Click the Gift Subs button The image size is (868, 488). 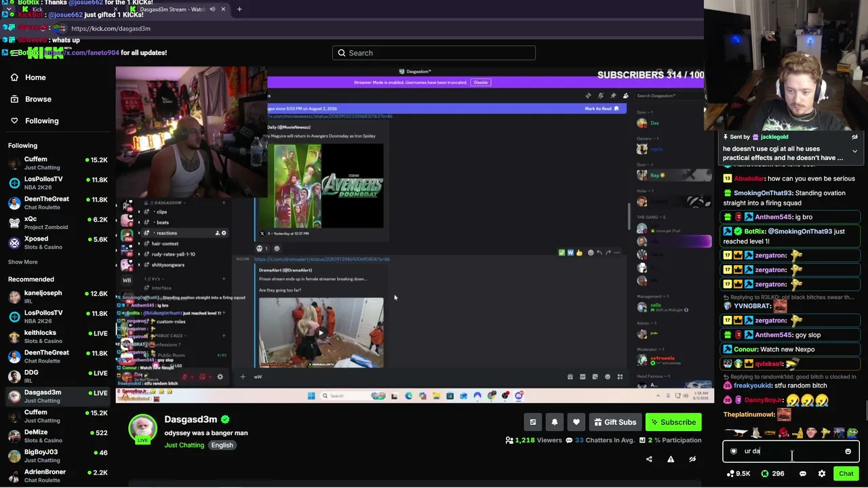click(x=615, y=422)
